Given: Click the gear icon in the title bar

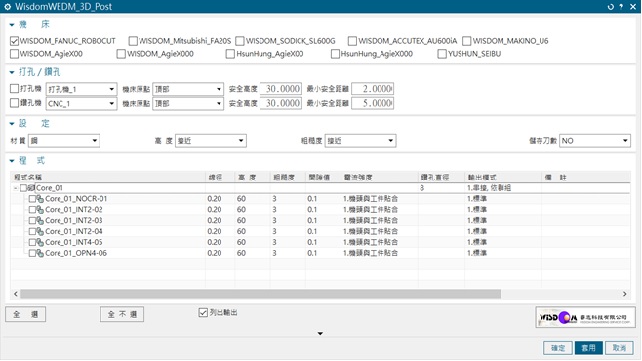Looking at the screenshot, I should [x=7, y=7].
